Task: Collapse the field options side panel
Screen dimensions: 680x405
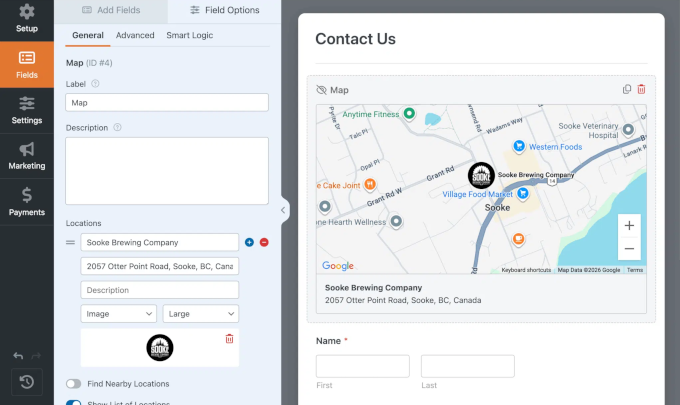Action: [284, 210]
